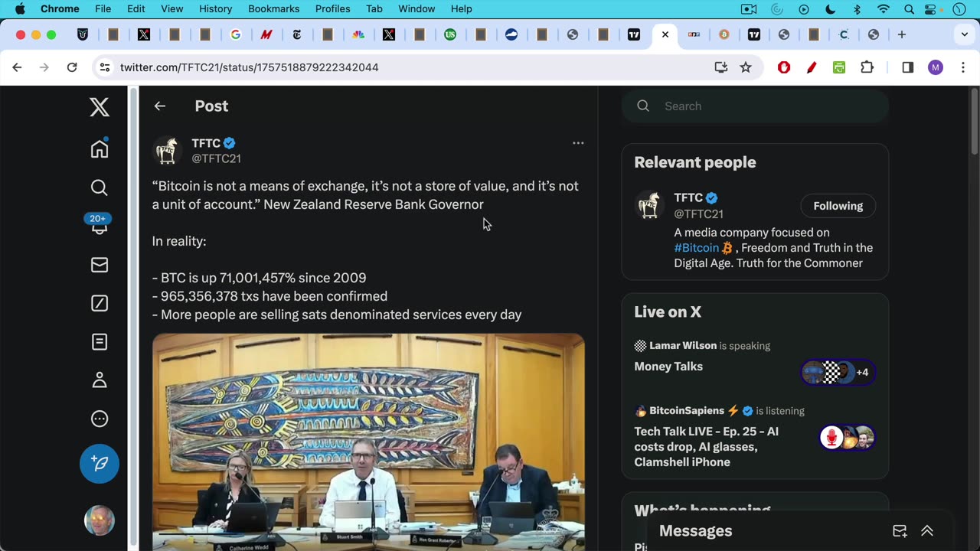Open the Bookmarks menu
980x551 pixels.
[273, 9]
